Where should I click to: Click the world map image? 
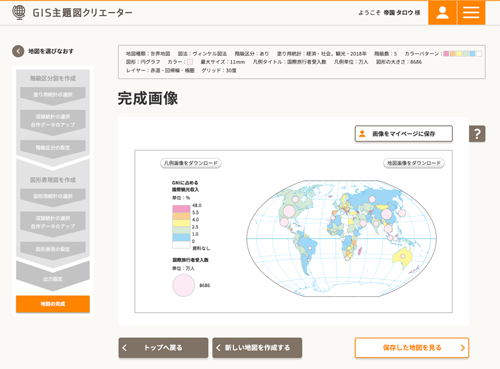tap(342, 238)
